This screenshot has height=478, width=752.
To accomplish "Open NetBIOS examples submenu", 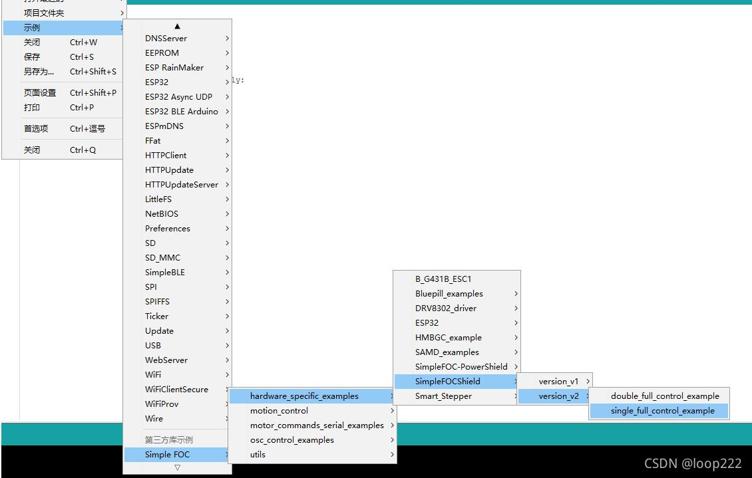I will (177, 214).
